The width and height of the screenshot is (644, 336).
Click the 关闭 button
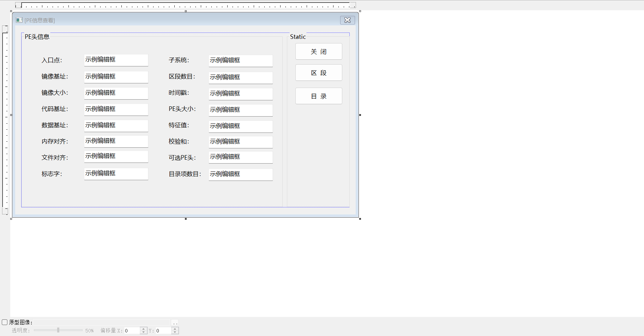(318, 52)
